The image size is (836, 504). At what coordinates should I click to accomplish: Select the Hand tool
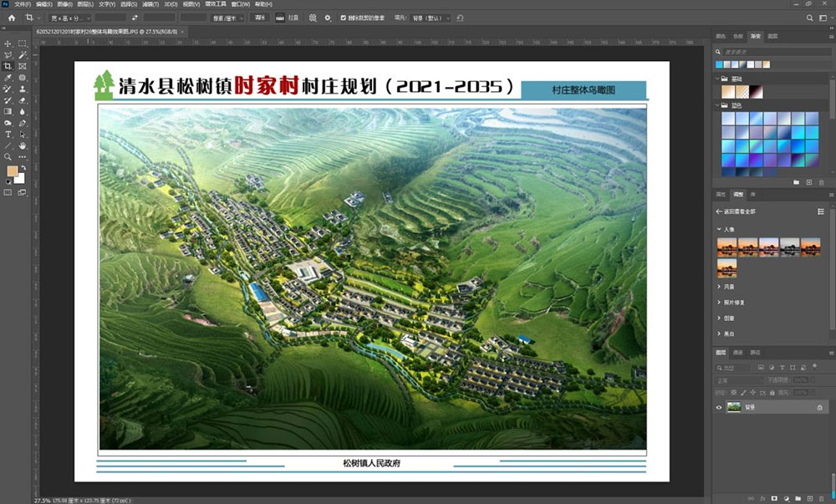tap(23, 145)
